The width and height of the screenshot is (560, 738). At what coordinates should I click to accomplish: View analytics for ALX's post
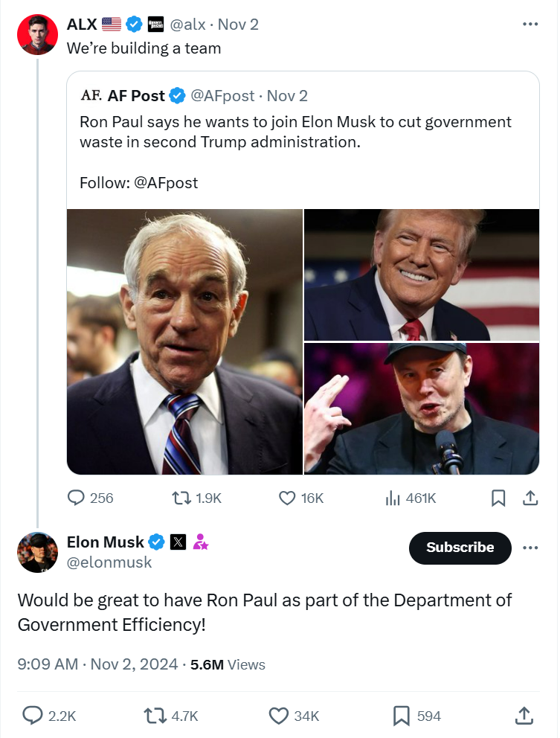point(393,498)
